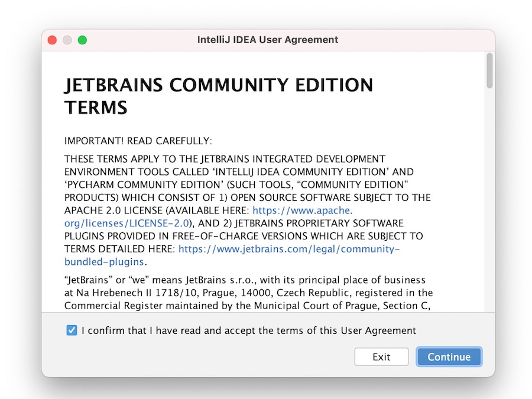
Task: Click the 'IMPORTANT! READ CAREFULLY:' text
Action: (138, 141)
